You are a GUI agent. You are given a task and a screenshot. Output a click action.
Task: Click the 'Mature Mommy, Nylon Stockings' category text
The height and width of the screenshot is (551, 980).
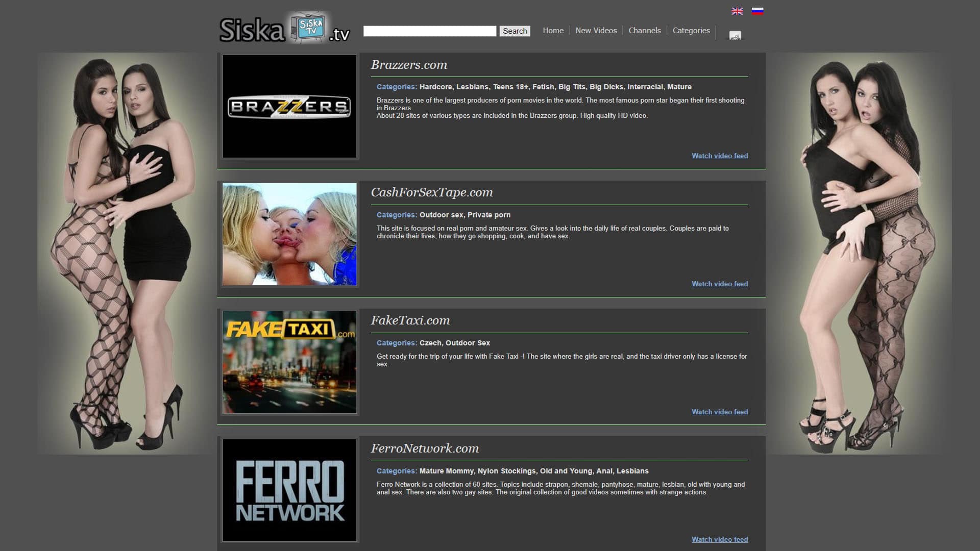pyautogui.click(x=478, y=471)
